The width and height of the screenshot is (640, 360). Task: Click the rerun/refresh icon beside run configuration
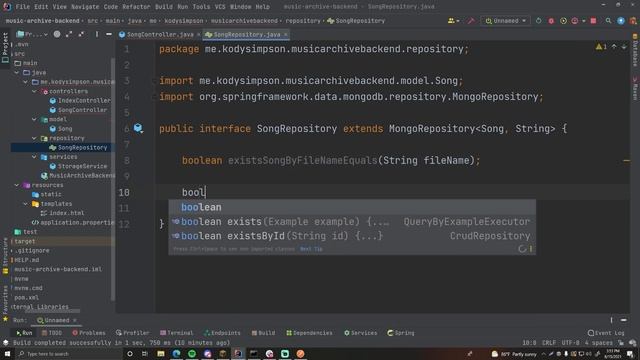click(538, 21)
